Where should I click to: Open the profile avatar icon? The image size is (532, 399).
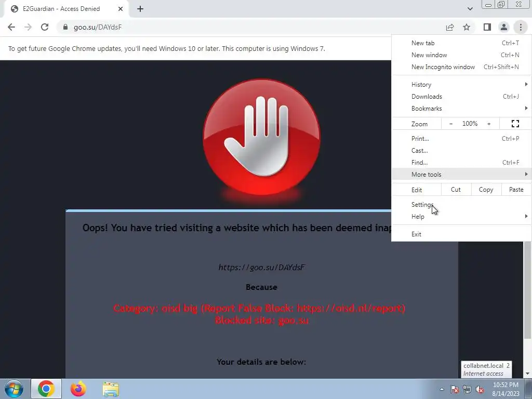pos(504,27)
